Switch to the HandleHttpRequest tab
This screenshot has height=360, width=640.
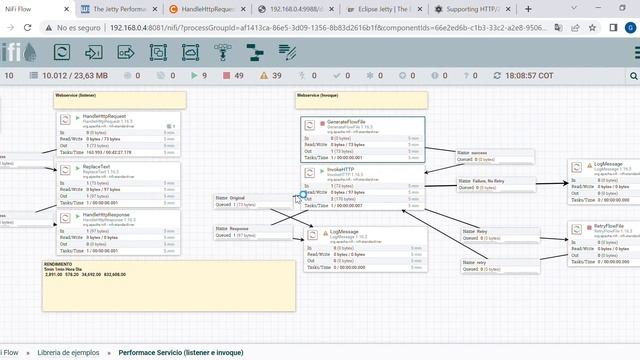[x=207, y=9]
